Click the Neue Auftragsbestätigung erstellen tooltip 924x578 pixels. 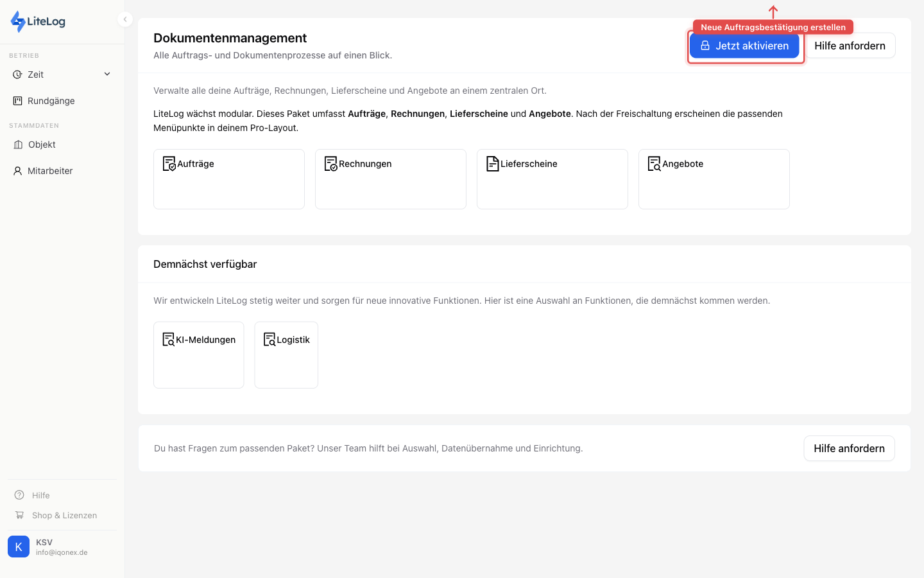[x=773, y=27]
